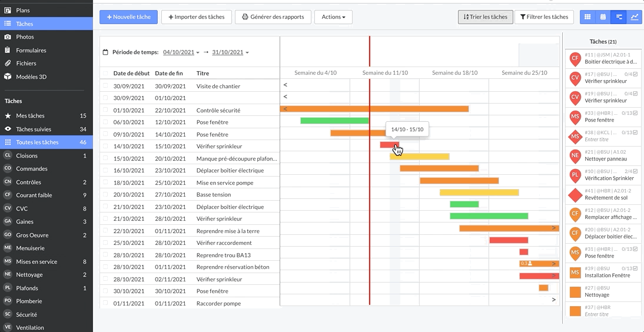Check the Contrôle sécurité row checkbox

pyautogui.click(x=106, y=110)
